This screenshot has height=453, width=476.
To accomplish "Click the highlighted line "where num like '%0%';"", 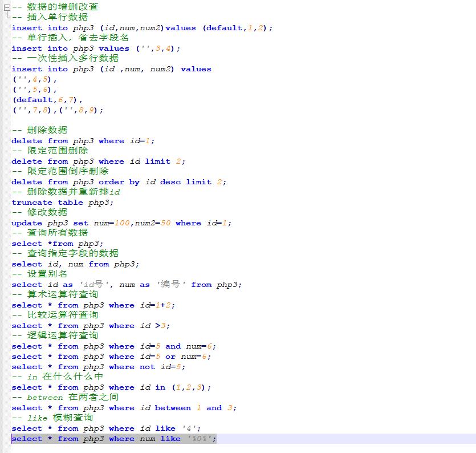I will 114,439.
